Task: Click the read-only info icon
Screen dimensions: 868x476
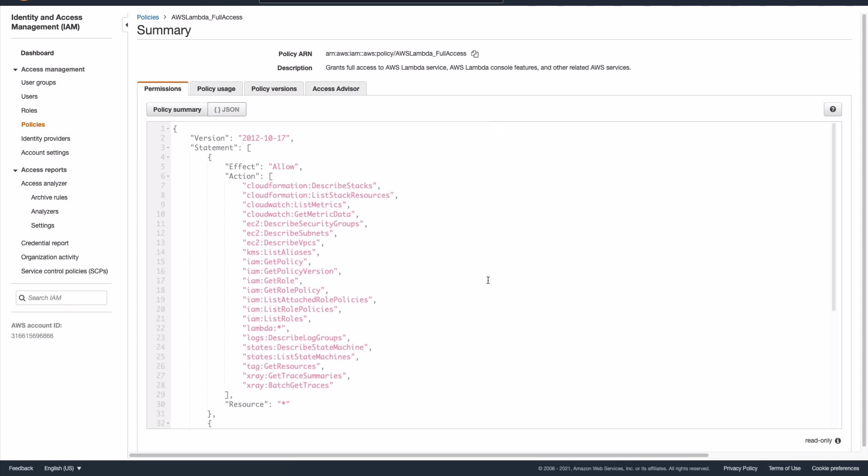Action: [x=838, y=441]
